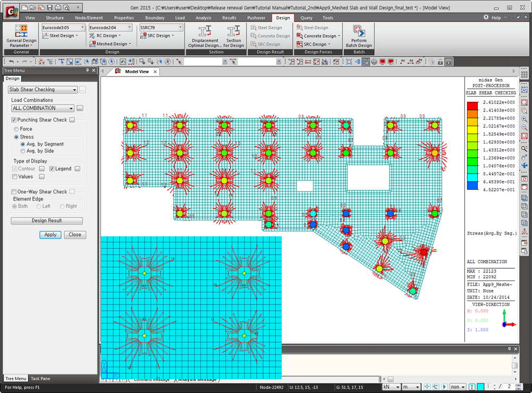
Task: Click the Model View document tab
Action: (x=137, y=72)
